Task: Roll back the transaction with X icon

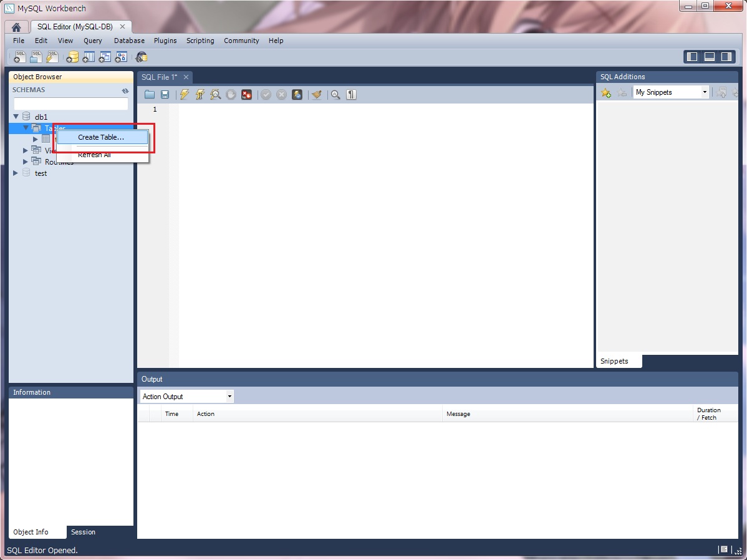Action: pos(282,94)
